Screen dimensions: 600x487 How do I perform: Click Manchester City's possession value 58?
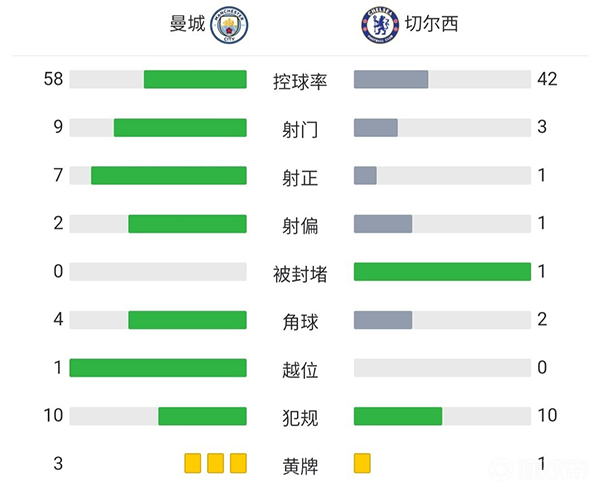[x=54, y=79]
